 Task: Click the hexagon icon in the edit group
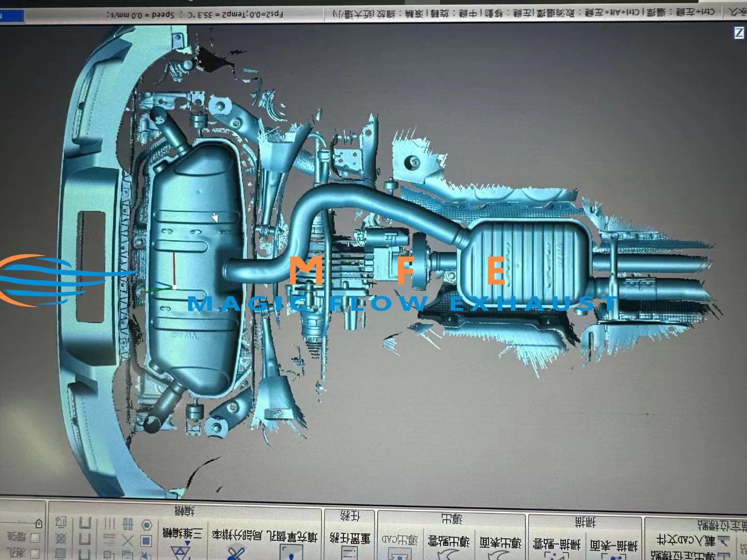point(146,525)
